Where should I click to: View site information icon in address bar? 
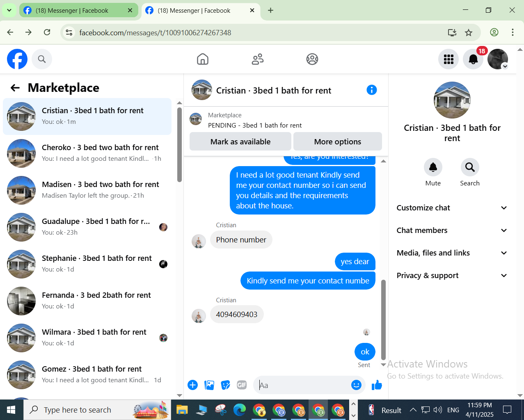69,32
